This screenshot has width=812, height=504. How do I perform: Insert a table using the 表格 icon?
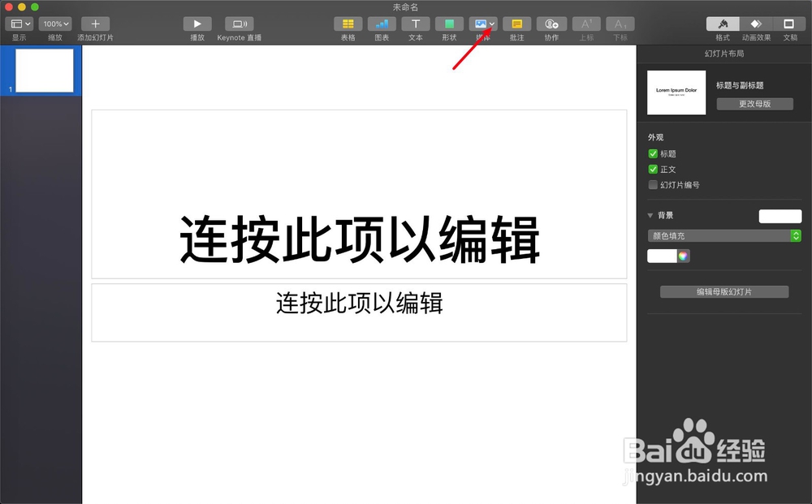tap(348, 24)
